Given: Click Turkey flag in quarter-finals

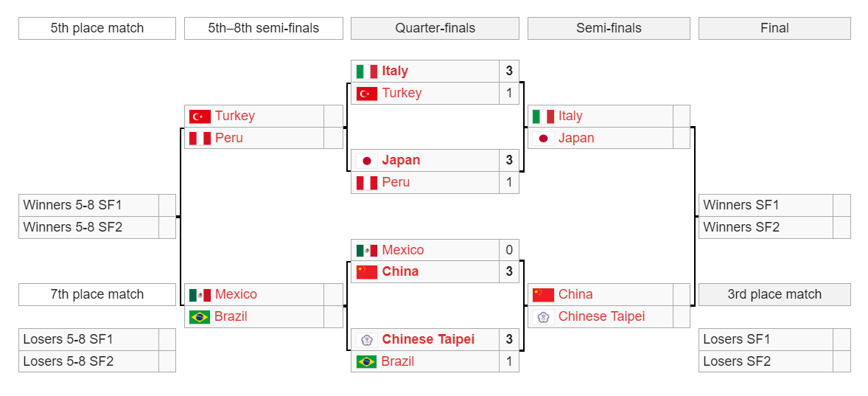Looking at the screenshot, I should pos(366,94).
